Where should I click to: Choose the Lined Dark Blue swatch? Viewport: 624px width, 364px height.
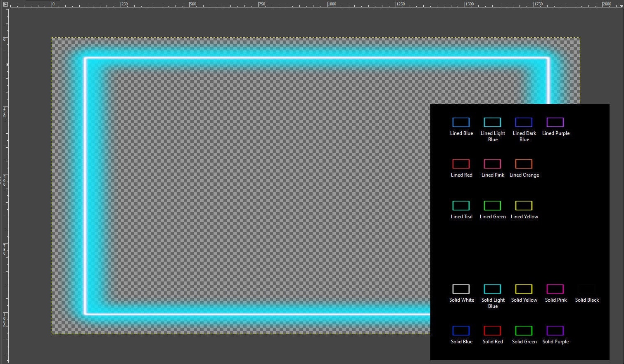(x=524, y=122)
